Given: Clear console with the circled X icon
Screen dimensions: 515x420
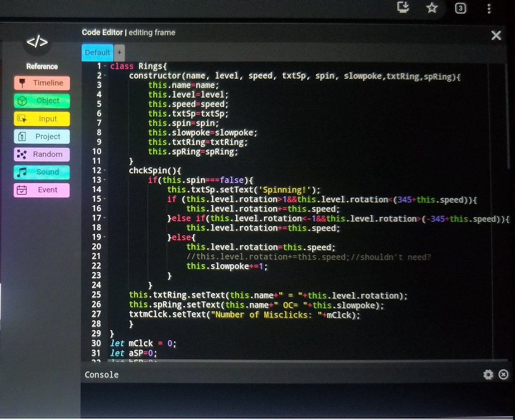Looking at the screenshot, I should click(503, 375).
